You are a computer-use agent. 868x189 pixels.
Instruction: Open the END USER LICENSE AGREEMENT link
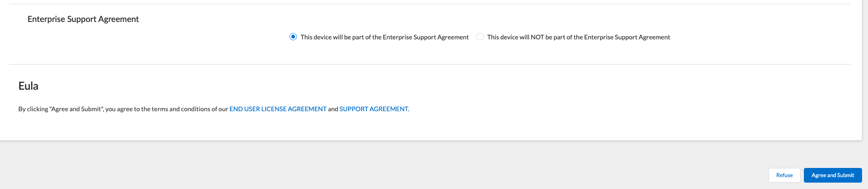[x=278, y=109]
